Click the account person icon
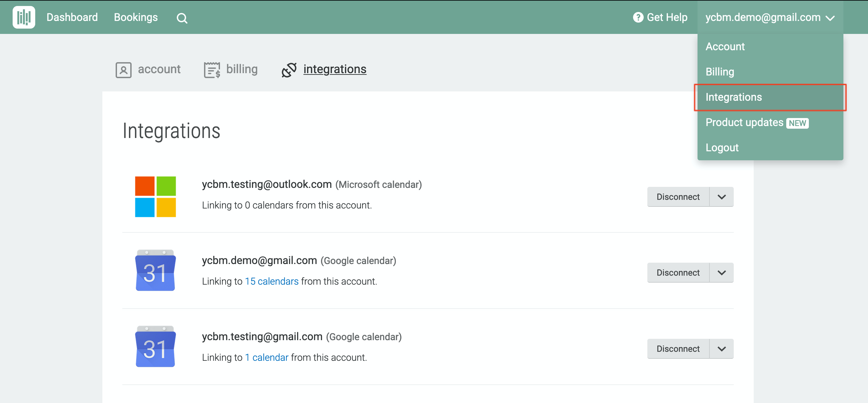The width and height of the screenshot is (868, 403). click(123, 70)
